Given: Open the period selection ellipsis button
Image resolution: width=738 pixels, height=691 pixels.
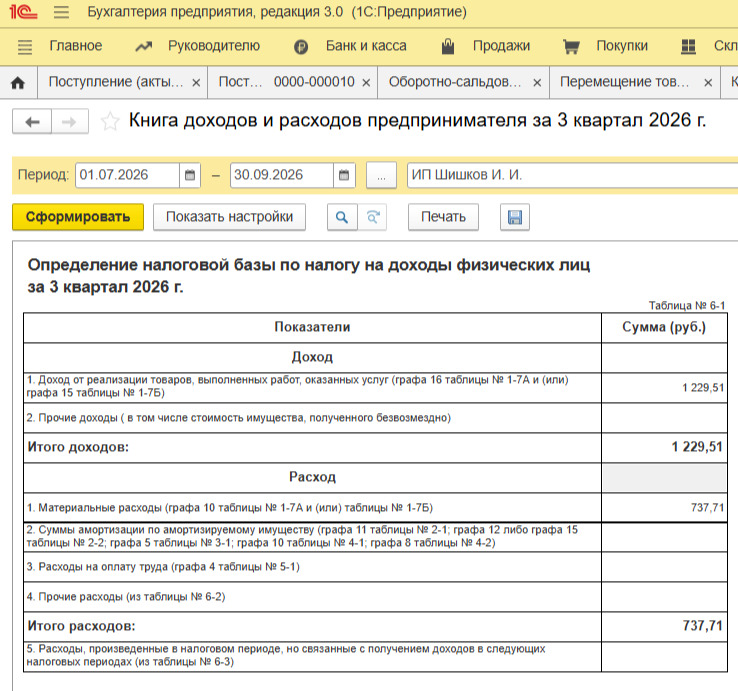Looking at the screenshot, I should [381, 175].
